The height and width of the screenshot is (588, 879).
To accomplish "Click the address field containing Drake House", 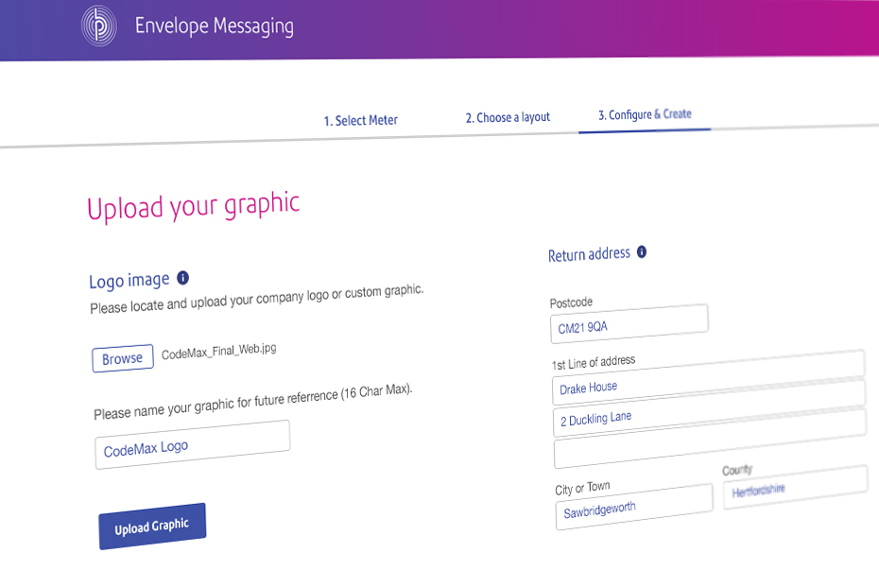I will pos(709,377).
